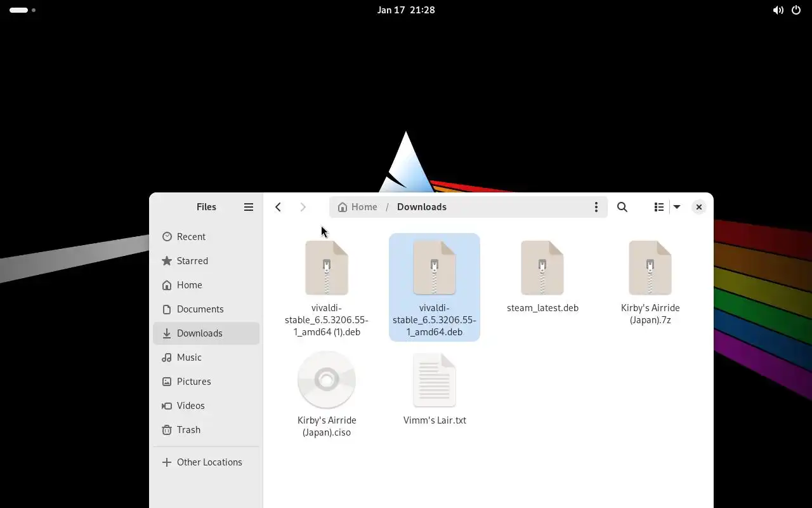Open Trash in the sidebar

[206, 429]
